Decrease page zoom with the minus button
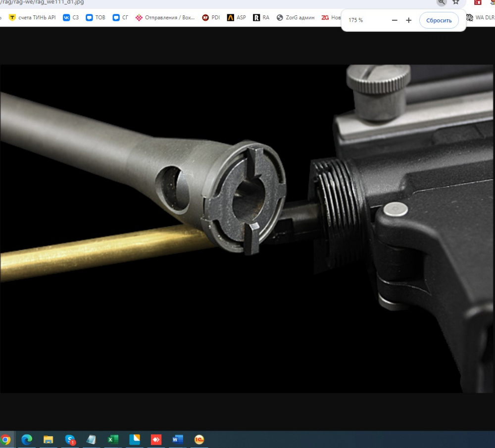This screenshot has width=495, height=448. [x=395, y=20]
